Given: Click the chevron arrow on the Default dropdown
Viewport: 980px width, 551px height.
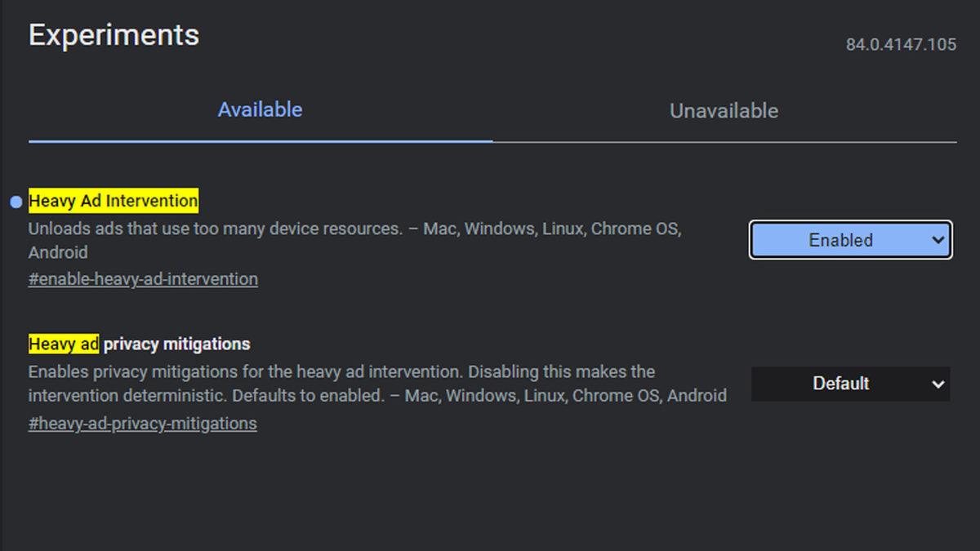Looking at the screenshot, I should [938, 384].
